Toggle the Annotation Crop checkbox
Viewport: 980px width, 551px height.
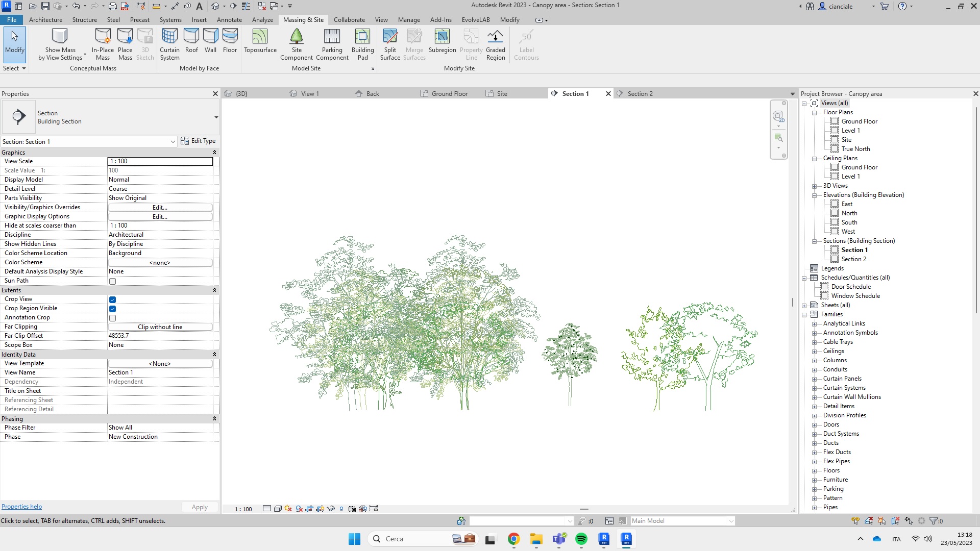(113, 318)
